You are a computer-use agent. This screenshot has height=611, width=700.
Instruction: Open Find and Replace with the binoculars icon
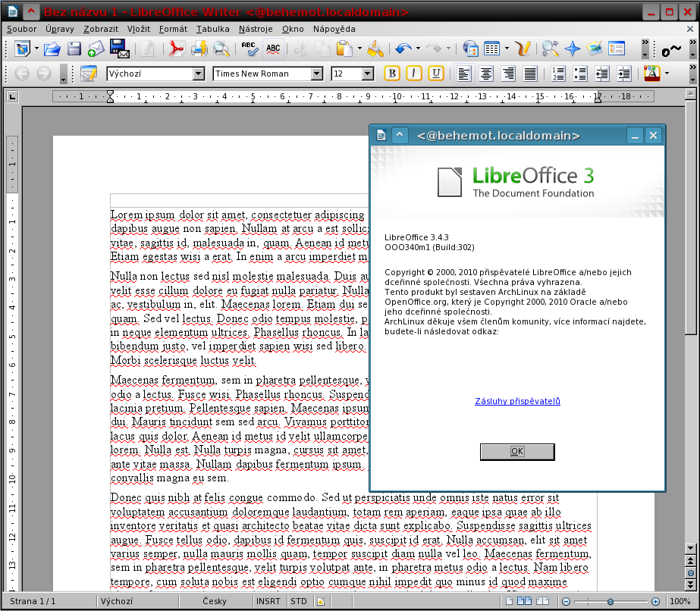tap(550, 49)
